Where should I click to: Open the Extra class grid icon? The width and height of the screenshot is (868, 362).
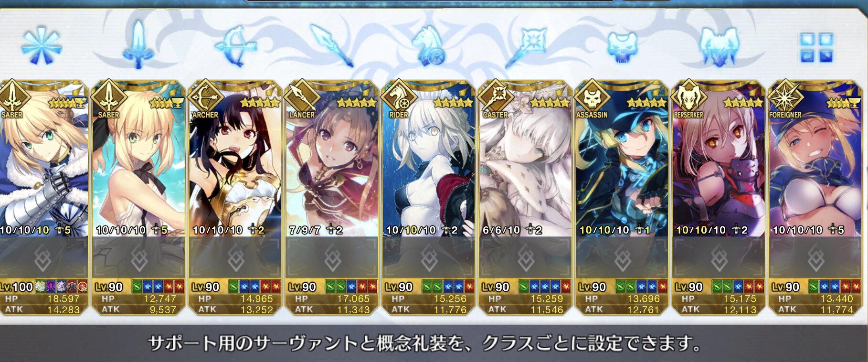pyautogui.click(x=817, y=47)
